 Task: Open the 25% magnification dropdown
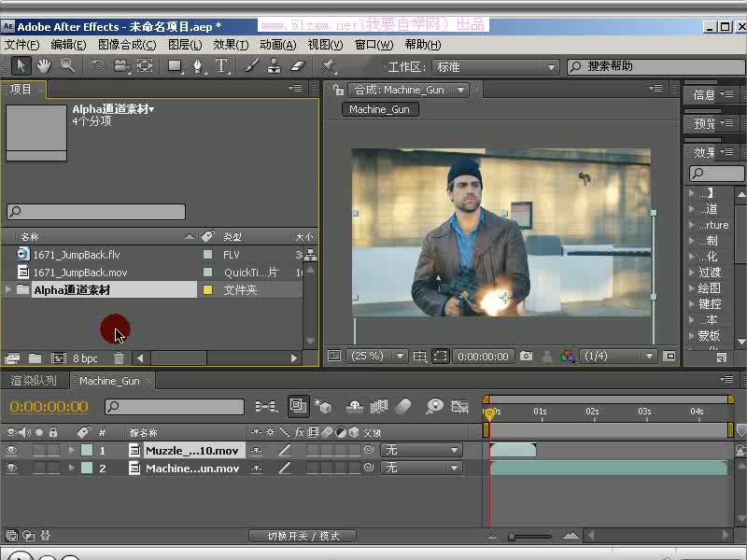pyautogui.click(x=376, y=357)
